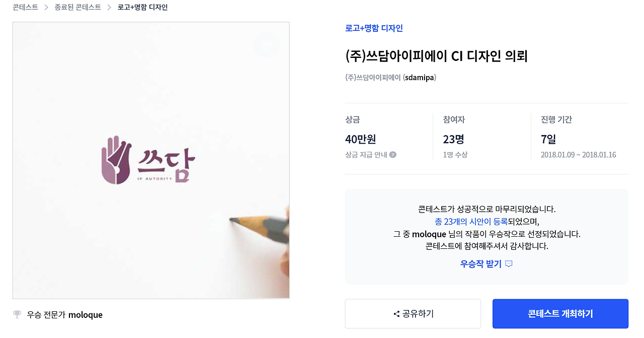Click the contest title (주)쓰담아이피에이 CI 디자인 의뢰
The image size is (644, 338).
point(436,57)
